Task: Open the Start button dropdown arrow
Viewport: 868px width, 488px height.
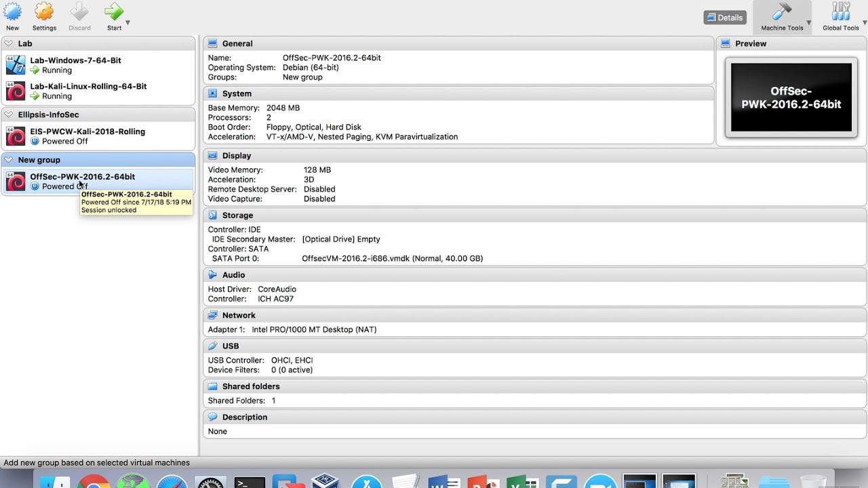Action: [127, 23]
